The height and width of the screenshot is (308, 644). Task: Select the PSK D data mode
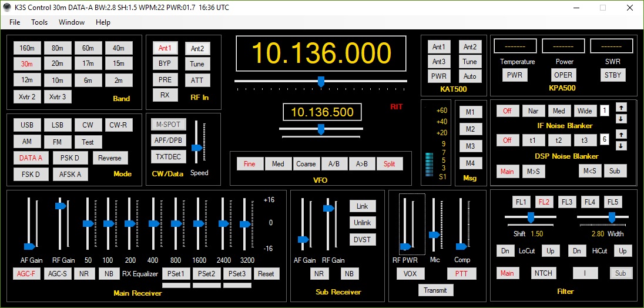point(69,158)
